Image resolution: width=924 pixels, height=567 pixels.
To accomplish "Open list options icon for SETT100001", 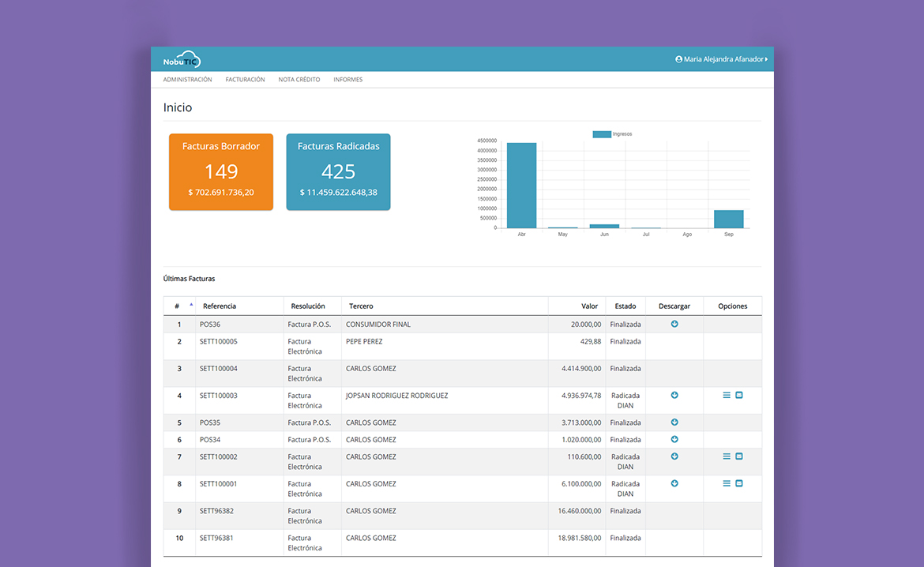I will (x=727, y=484).
